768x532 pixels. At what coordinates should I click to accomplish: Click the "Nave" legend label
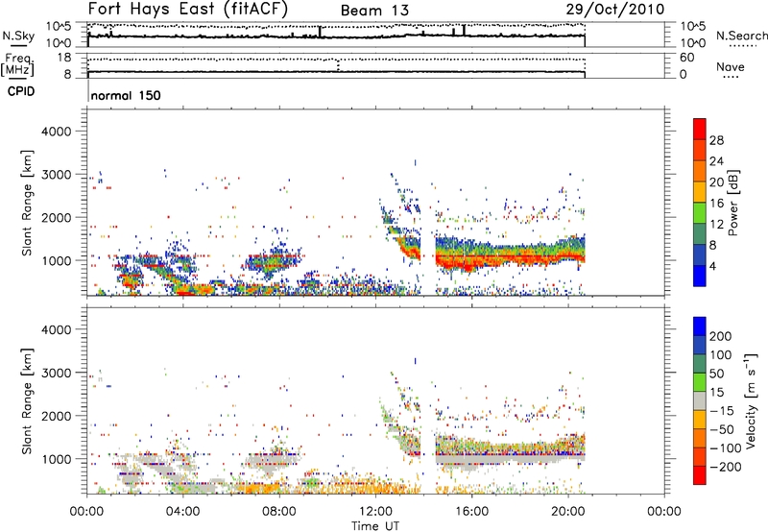(731, 66)
